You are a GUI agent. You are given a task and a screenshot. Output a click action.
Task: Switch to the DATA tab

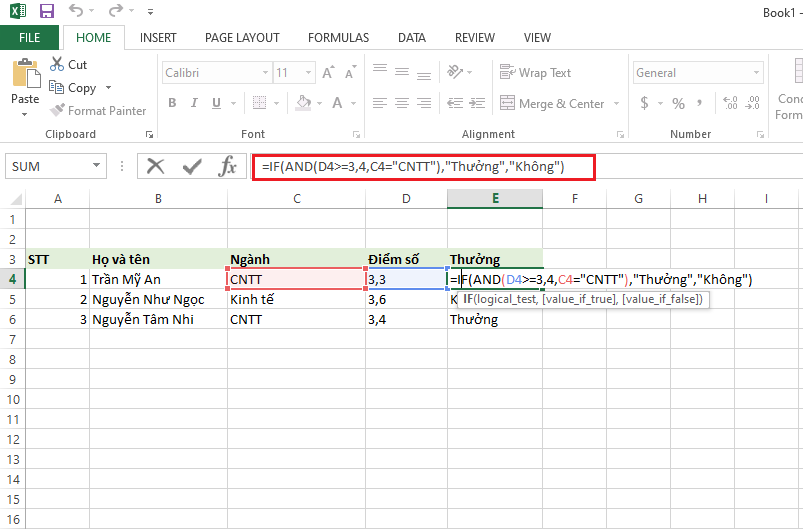(412, 38)
